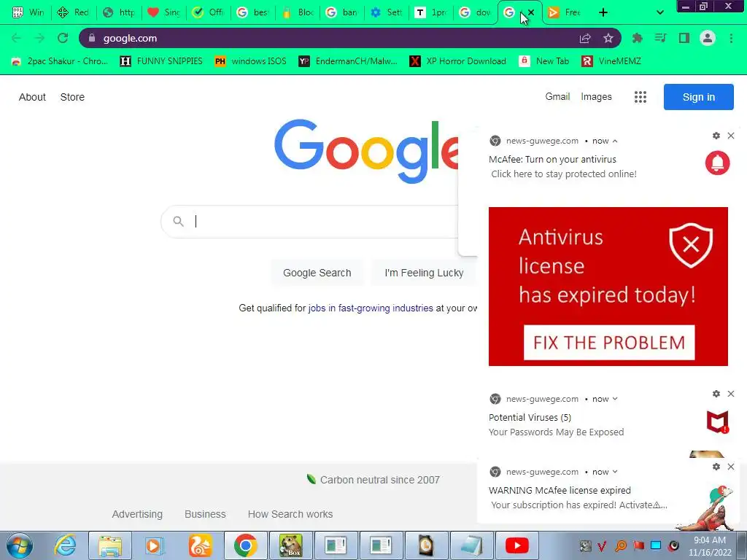
Task: Dismiss the WARNING McAfee license expired notification
Action: [731, 467]
